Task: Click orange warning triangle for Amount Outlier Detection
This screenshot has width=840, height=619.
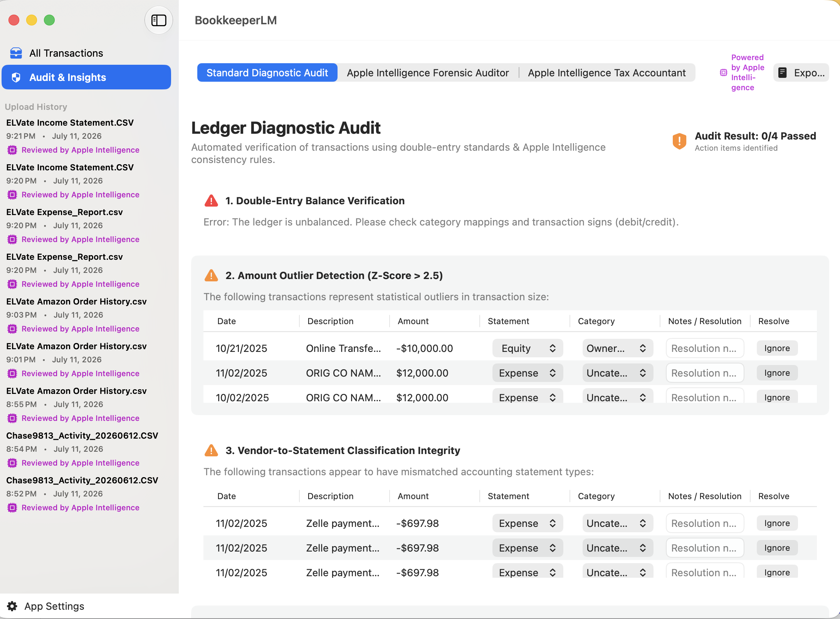Action: (211, 276)
